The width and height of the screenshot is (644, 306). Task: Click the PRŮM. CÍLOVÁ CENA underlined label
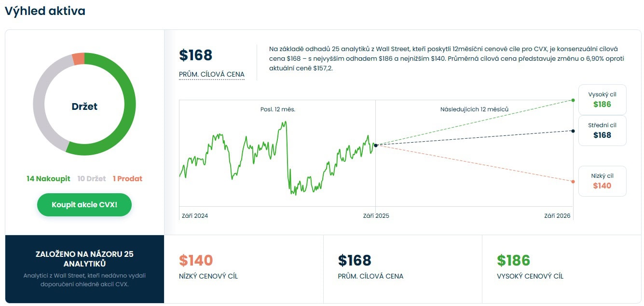click(211, 75)
